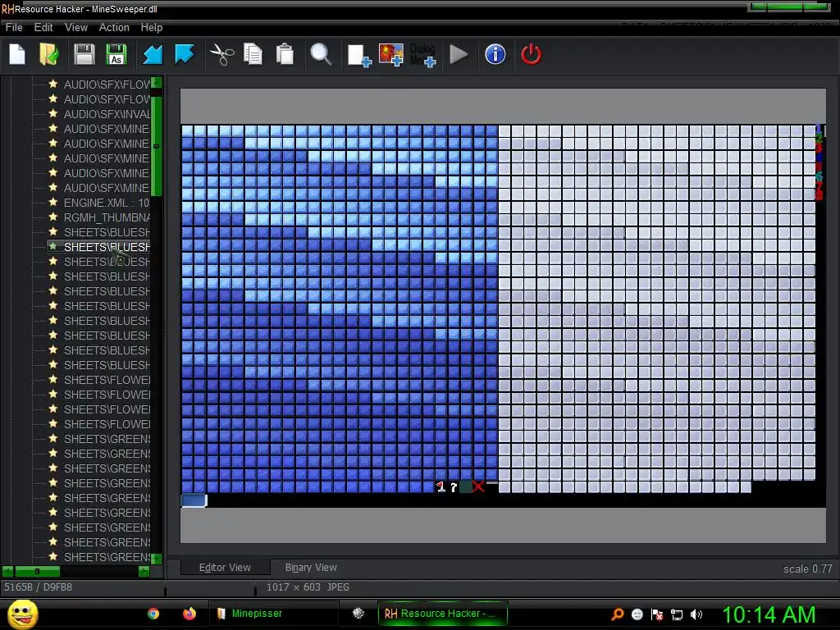Click the tree's horizontal scrollbar thumb

click(x=38, y=571)
